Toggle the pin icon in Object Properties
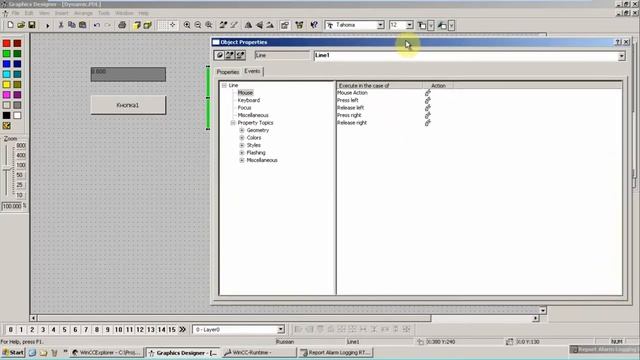This screenshot has width=640, height=360. click(220, 55)
